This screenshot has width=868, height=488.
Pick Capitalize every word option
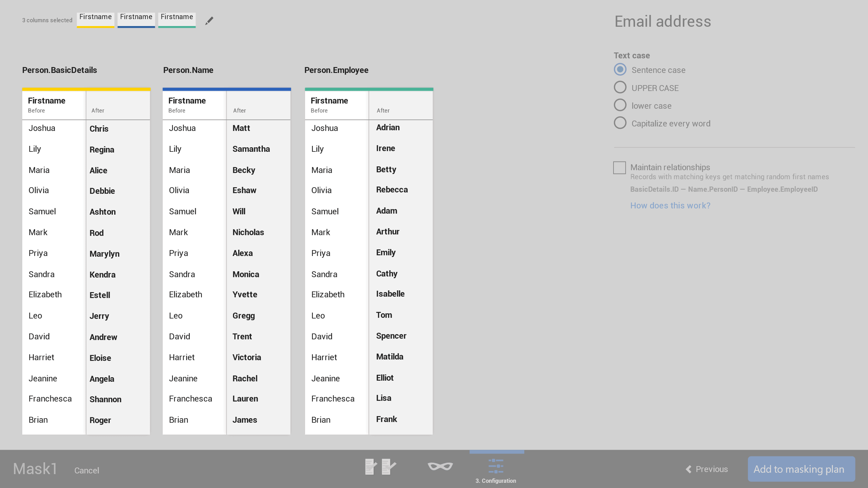coord(620,123)
